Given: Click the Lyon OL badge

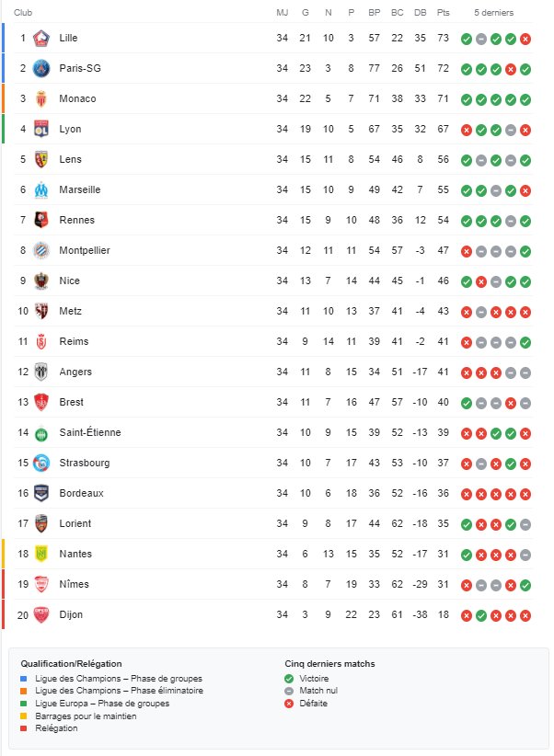Looking at the screenshot, I should [41, 129].
